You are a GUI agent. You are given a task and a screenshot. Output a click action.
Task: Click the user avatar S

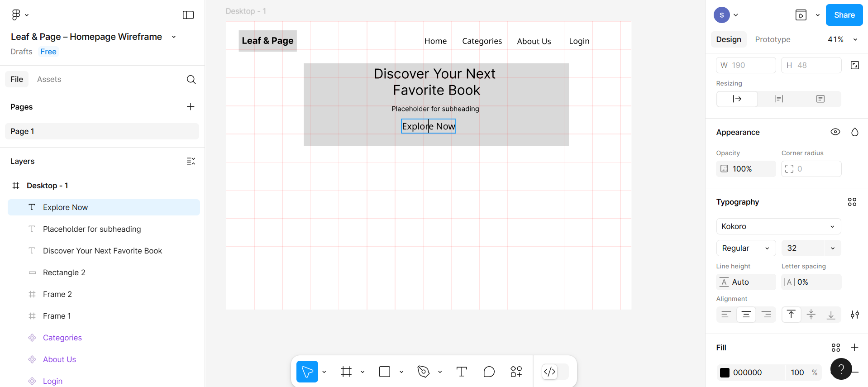click(x=722, y=15)
